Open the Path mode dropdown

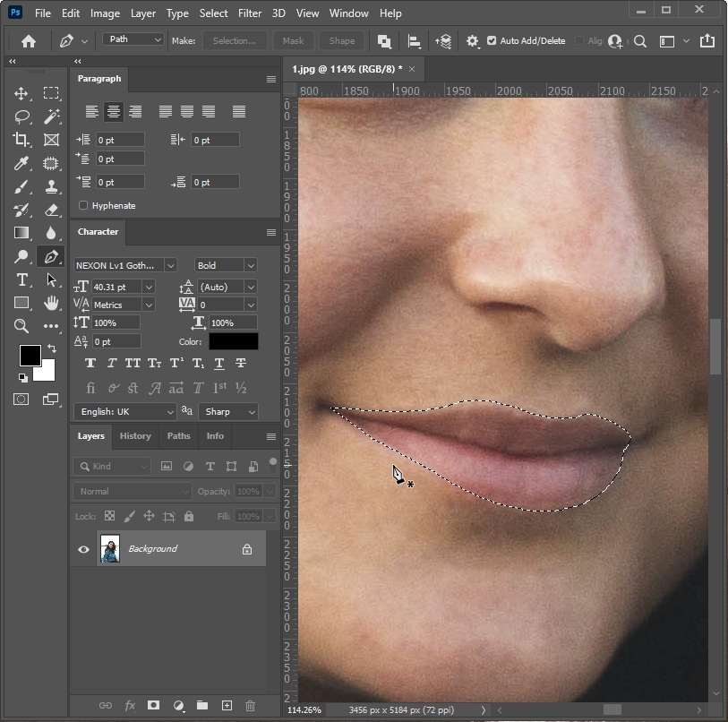[133, 39]
